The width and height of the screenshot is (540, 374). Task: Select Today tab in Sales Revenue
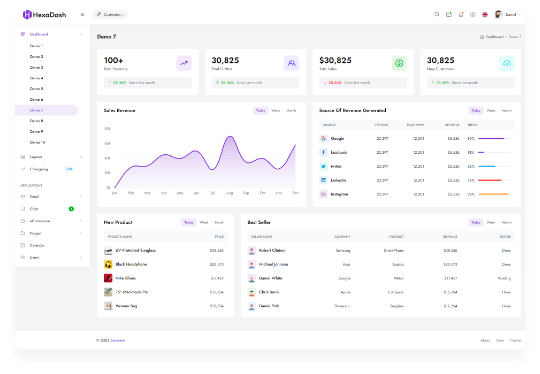click(x=260, y=111)
